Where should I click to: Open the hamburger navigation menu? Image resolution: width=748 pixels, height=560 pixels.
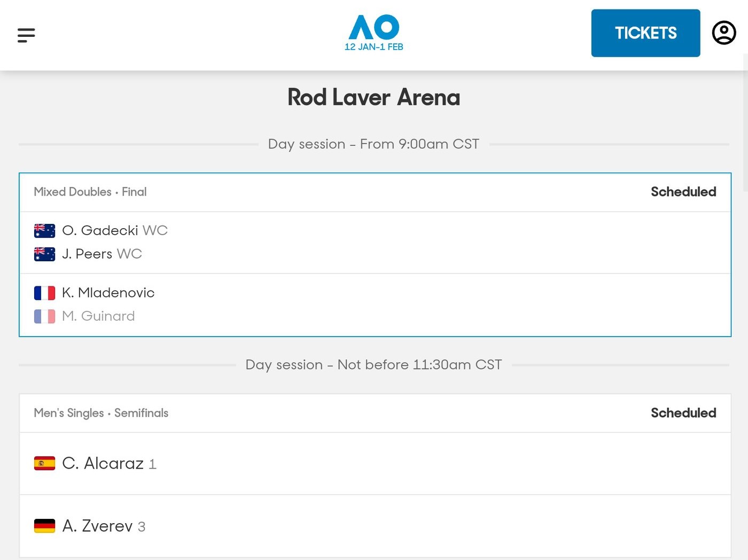(x=26, y=35)
